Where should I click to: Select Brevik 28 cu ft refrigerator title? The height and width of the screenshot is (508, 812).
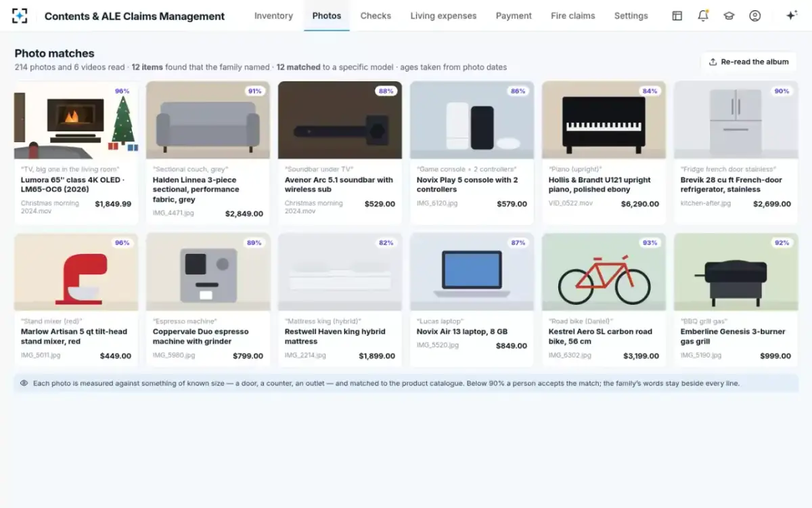coord(731,185)
